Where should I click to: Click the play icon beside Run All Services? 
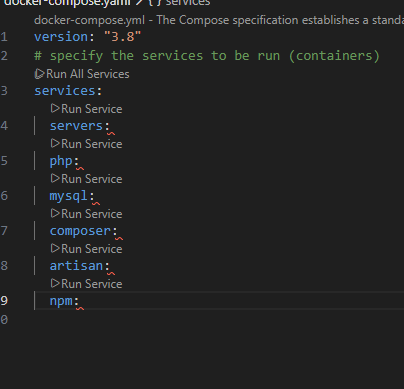(x=39, y=74)
